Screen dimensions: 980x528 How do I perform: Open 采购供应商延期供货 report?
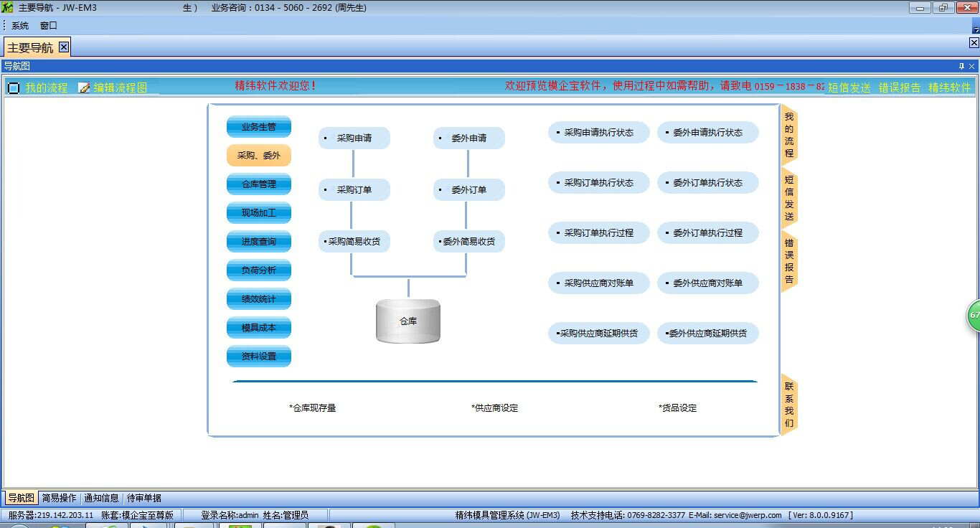[599, 334]
